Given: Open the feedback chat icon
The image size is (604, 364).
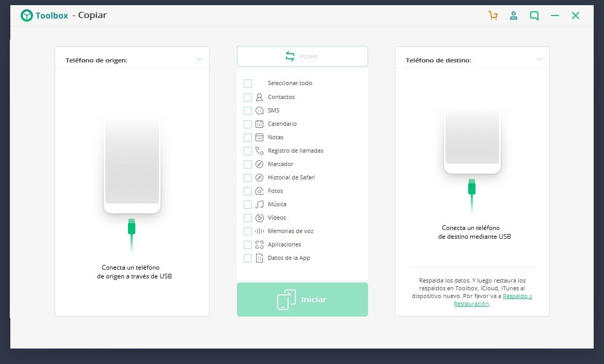Looking at the screenshot, I should tap(534, 16).
